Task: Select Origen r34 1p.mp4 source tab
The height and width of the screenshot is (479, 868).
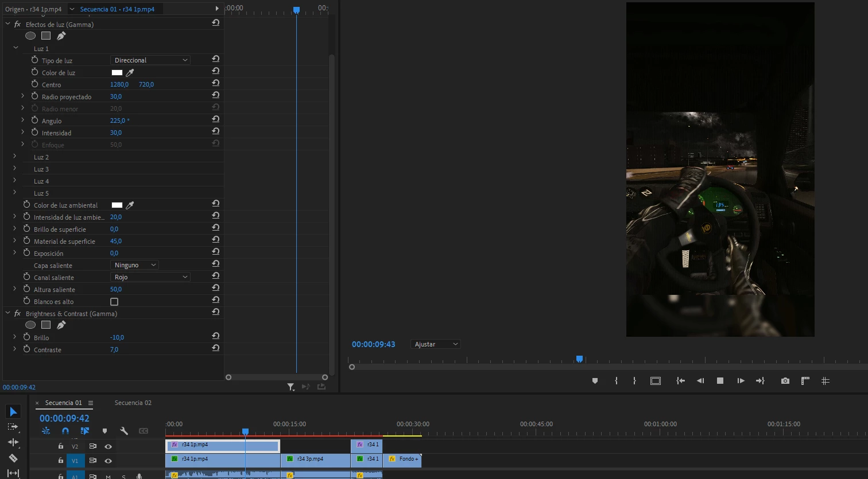Action: (33, 9)
